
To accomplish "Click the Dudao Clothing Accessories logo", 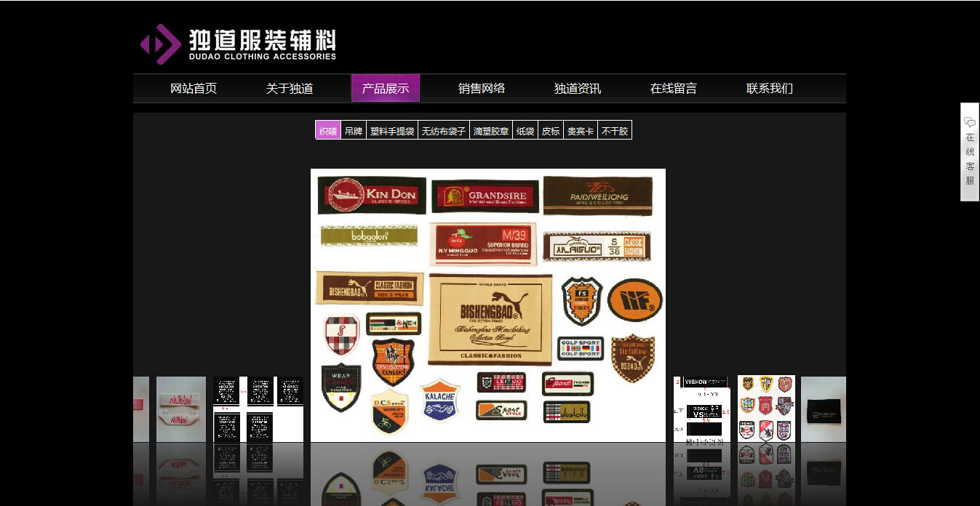I will [x=238, y=44].
